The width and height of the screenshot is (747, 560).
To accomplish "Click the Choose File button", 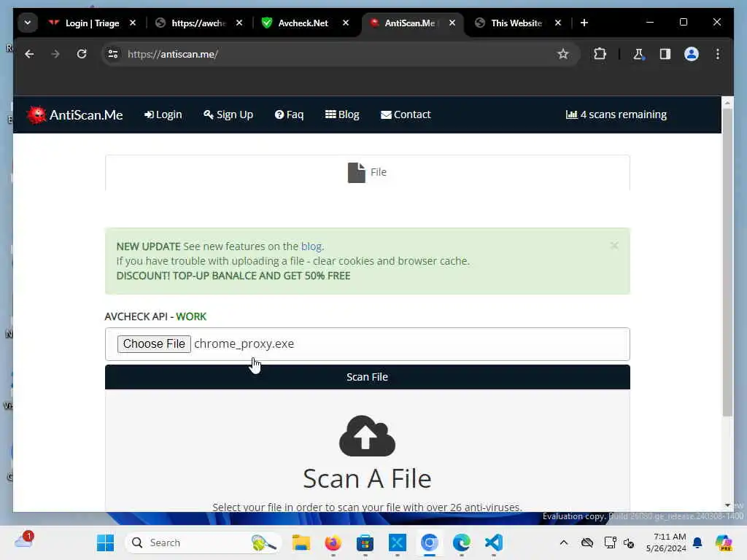I will click(x=154, y=344).
